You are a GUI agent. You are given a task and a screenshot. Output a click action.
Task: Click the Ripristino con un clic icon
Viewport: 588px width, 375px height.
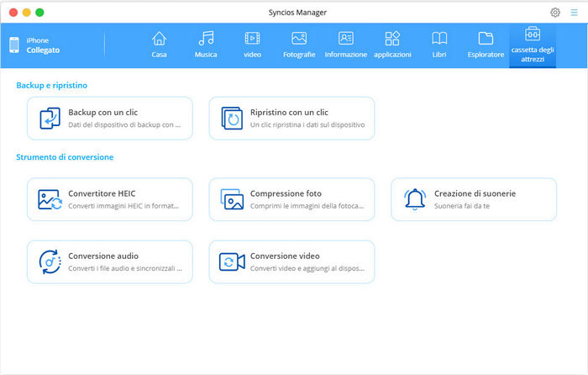click(232, 119)
